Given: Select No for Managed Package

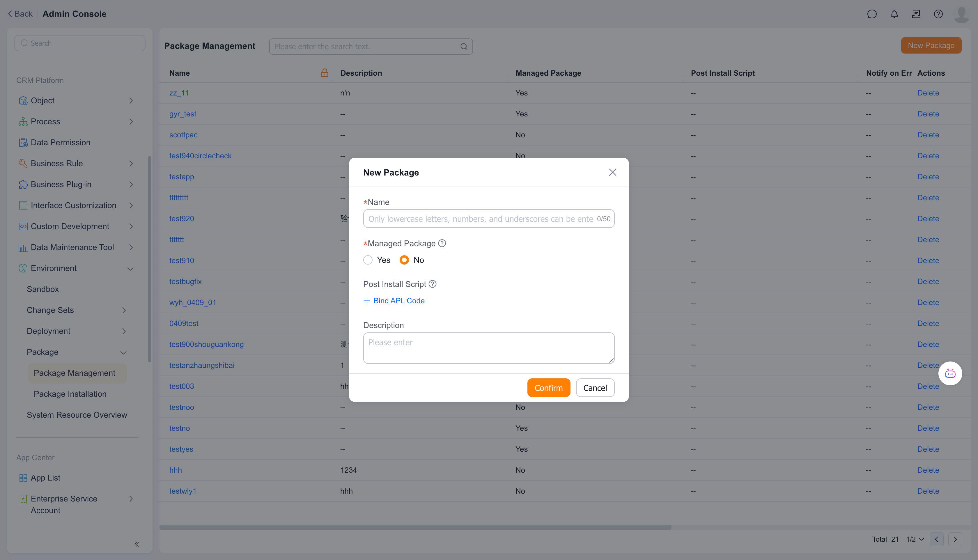Looking at the screenshot, I should [x=404, y=260].
